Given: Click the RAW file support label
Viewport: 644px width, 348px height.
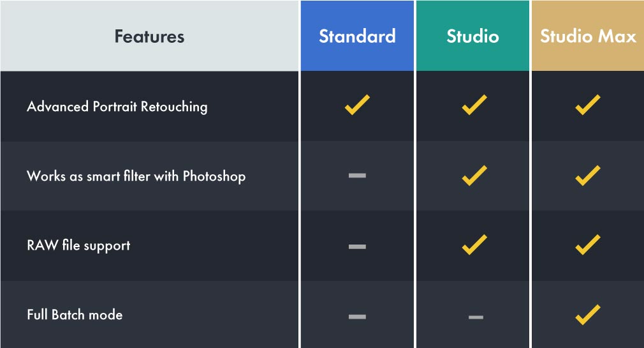Looking at the screenshot, I should pos(78,246).
